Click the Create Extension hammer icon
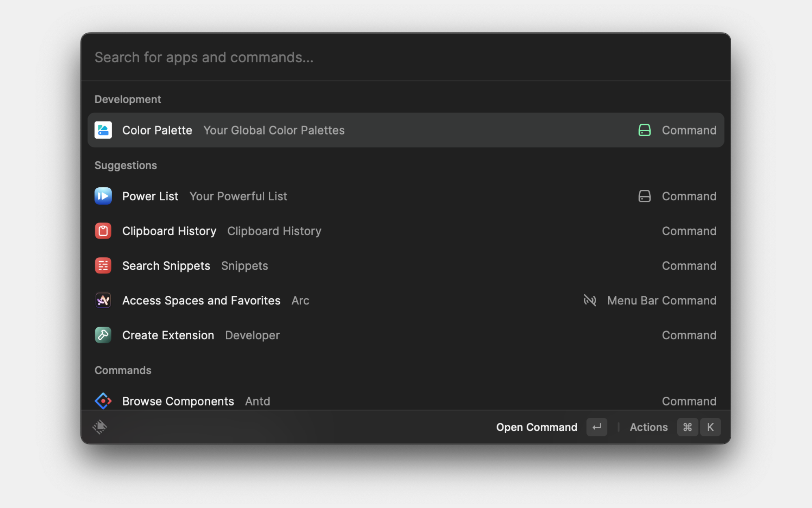Screen dimensions: 812x508 click(x=103, y=335)
